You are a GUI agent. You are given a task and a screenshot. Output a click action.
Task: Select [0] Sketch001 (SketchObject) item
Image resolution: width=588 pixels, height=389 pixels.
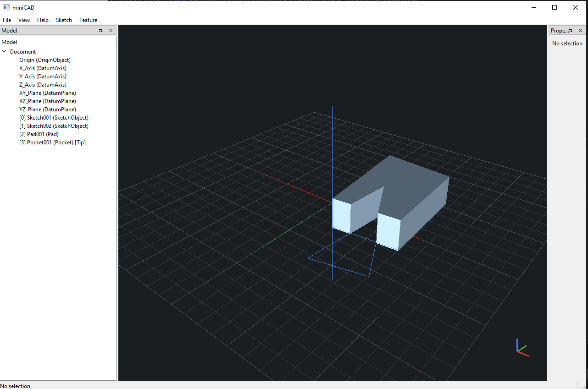54,118
